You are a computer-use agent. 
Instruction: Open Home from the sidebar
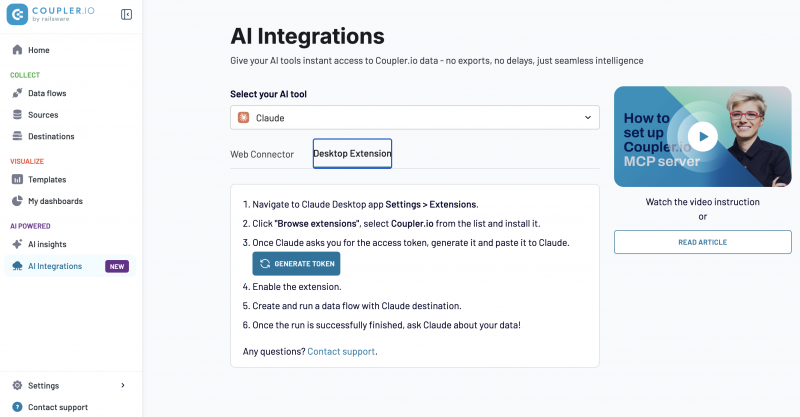point(38,50)
